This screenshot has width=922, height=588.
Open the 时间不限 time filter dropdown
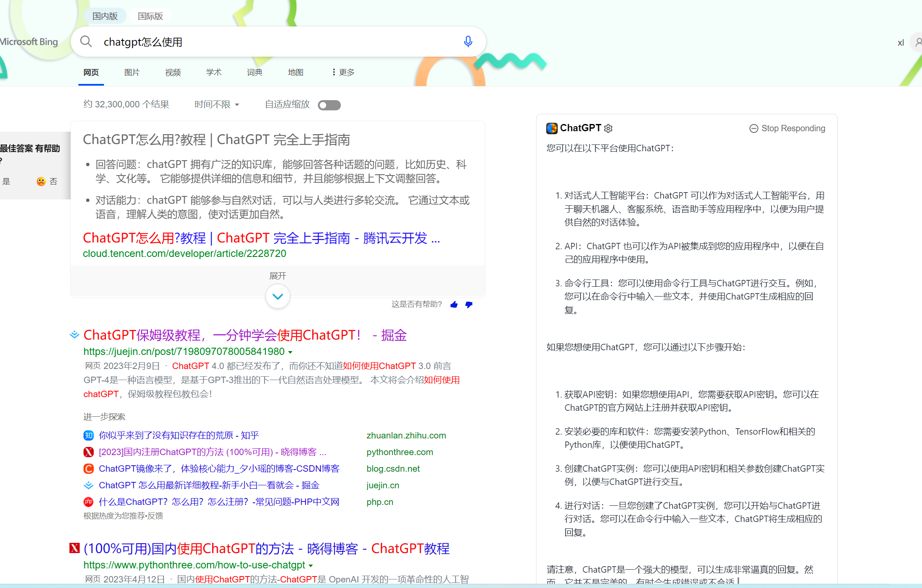pyautogui.click(x=217, y=104)
